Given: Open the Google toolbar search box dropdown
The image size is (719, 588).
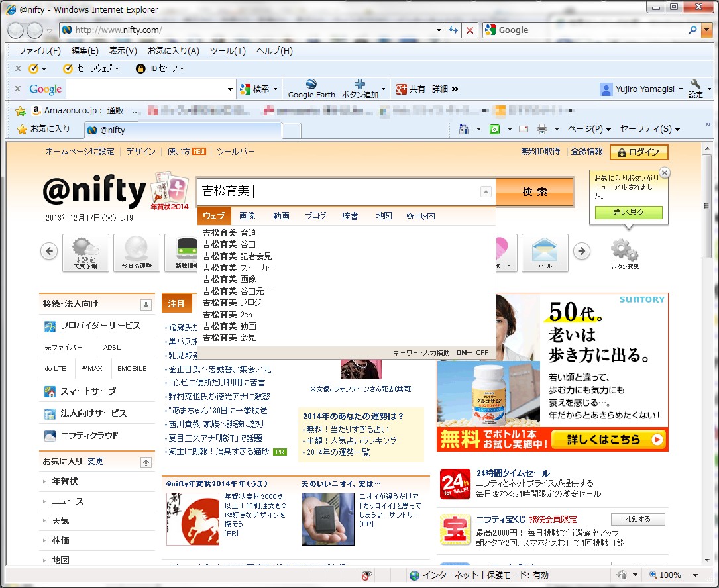Looking at the screenshot, I should coord(230,89).
